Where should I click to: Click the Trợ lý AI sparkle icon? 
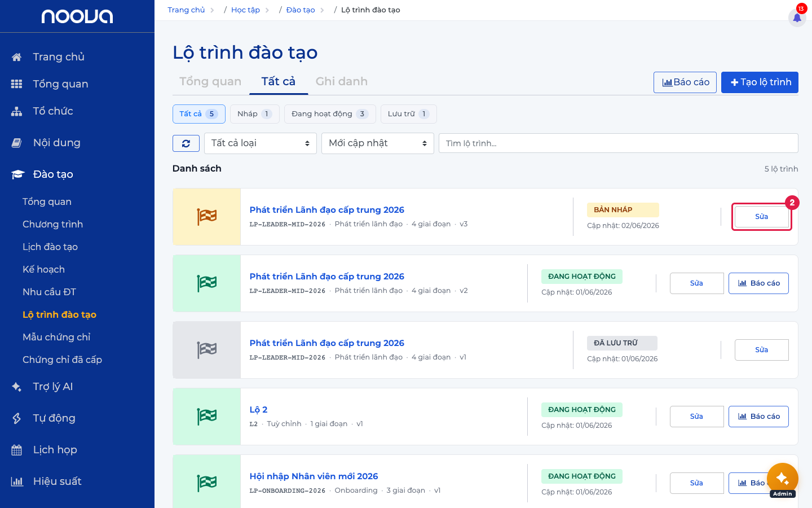pos(17,387)
